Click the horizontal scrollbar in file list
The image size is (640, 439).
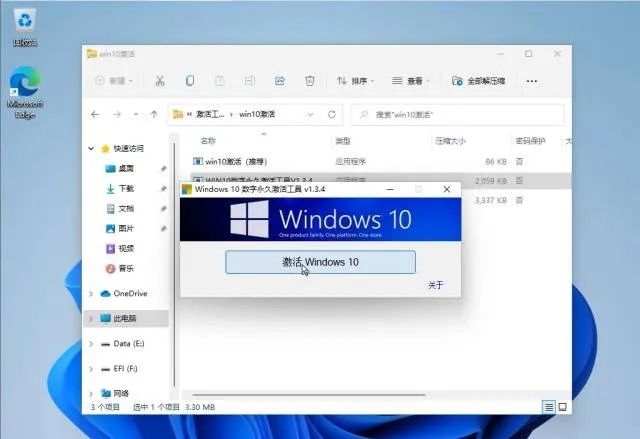click(x=309, y=395)
